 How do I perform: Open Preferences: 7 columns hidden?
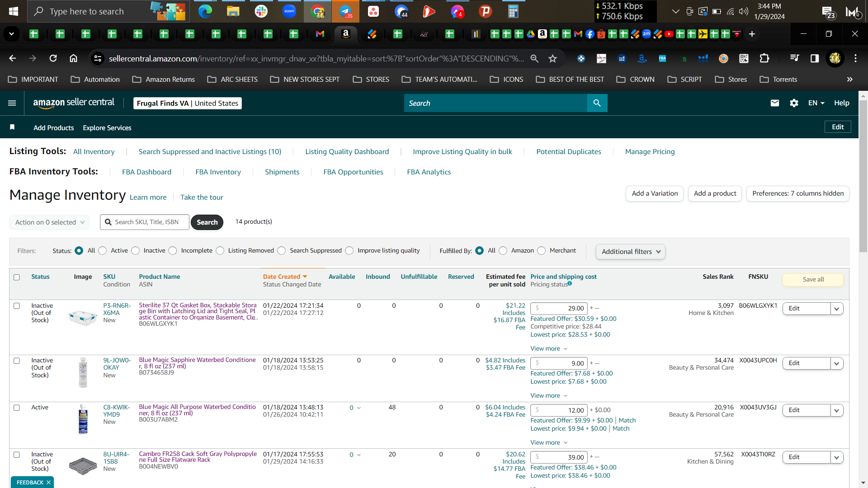click(x=798, y=193)
